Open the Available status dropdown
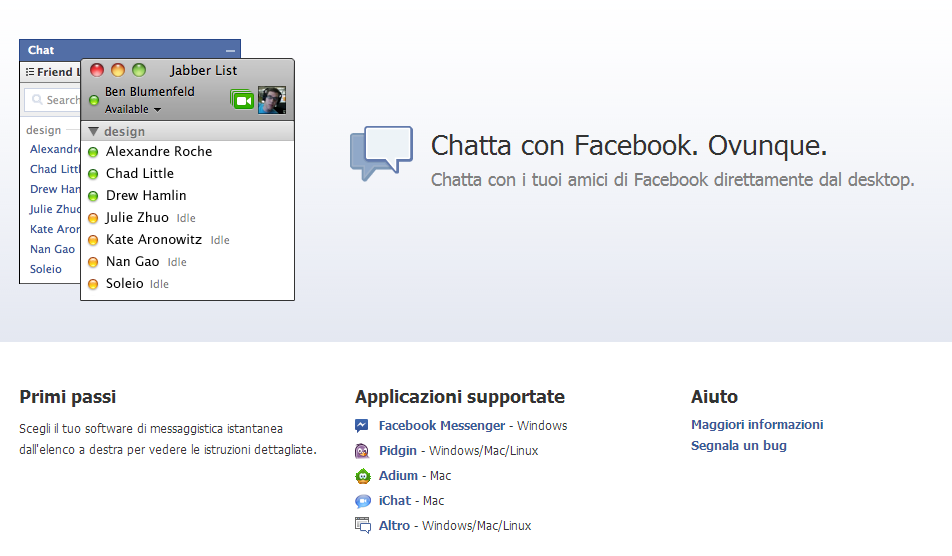 (133, 109)
